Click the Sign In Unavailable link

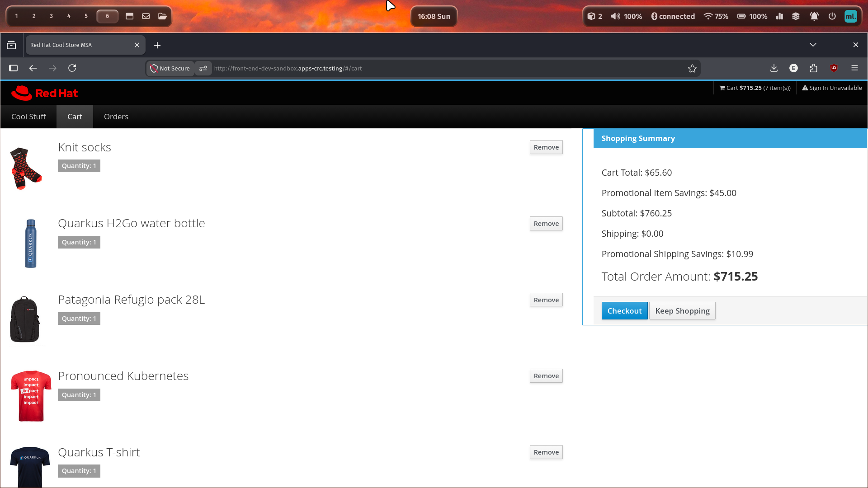pyautogui.click(x=832, y=88)
